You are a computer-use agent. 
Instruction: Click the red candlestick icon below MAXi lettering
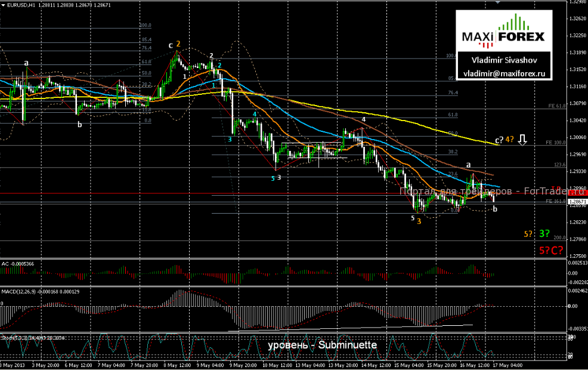[x=487, y=44]
